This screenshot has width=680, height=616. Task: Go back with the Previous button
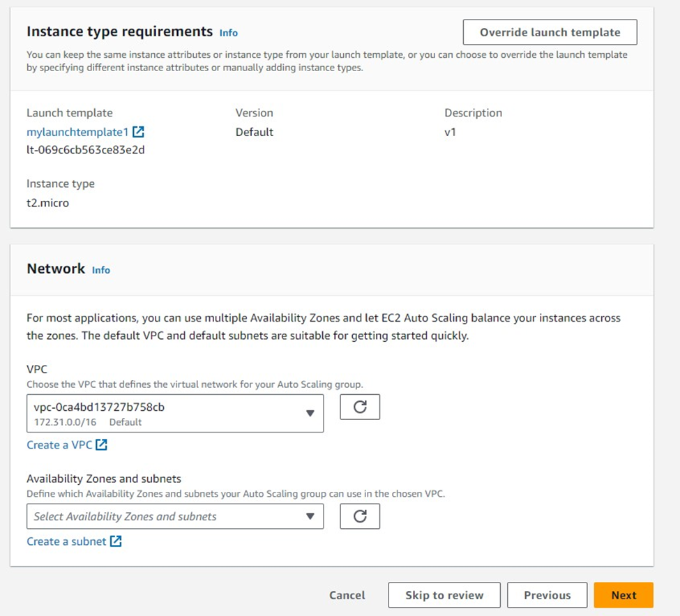[x=547, y=595]
